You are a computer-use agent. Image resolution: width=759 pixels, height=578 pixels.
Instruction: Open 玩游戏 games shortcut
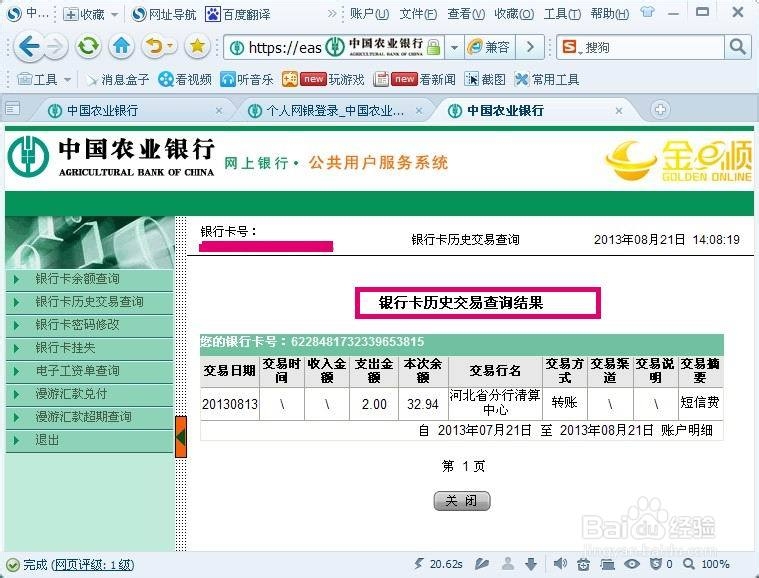pyautogui.click(x=323, y=79)
